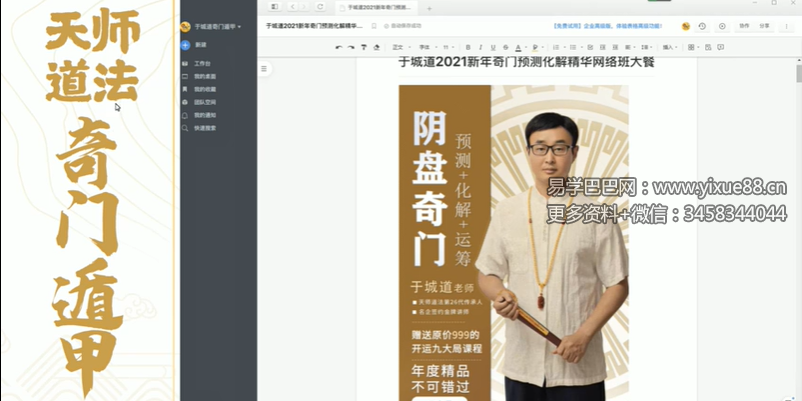The height and width of the screenshot is (401, 802).
Task: Open 我的收藏 in the sidebar
Action: coord(199,89)
